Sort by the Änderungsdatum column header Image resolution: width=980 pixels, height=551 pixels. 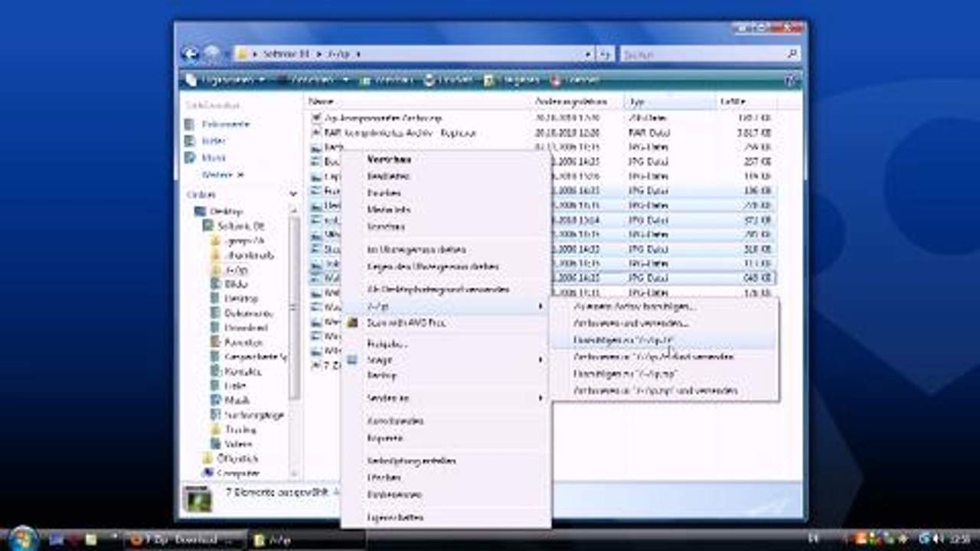click(x=578, y=101)
